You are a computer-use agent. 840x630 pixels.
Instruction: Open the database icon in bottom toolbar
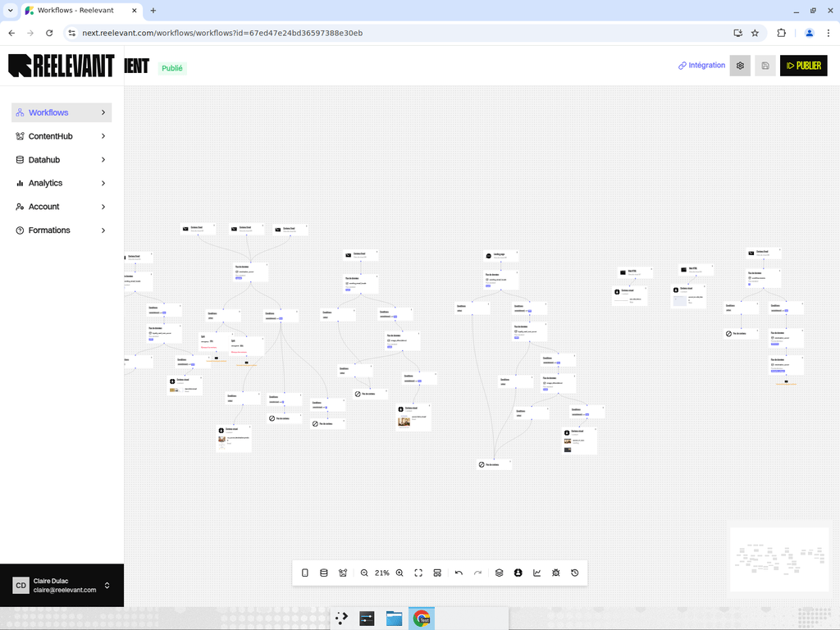(323, 573)
